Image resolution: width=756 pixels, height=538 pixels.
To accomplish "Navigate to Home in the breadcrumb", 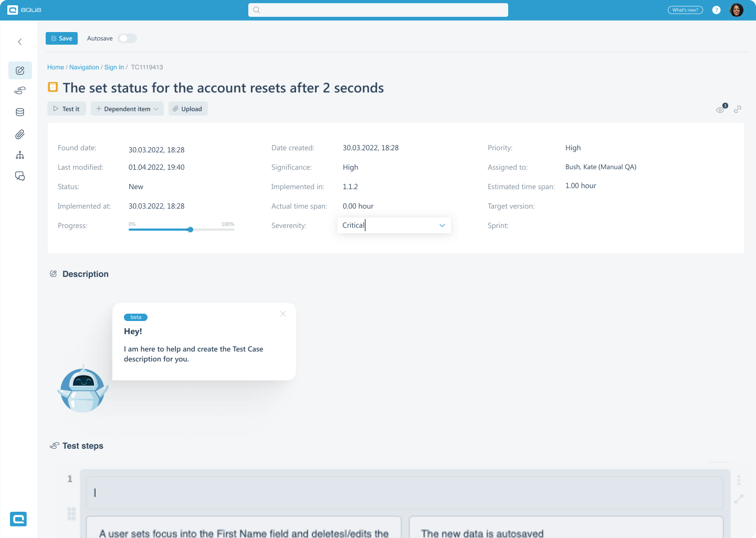I will tap(55, 67).
